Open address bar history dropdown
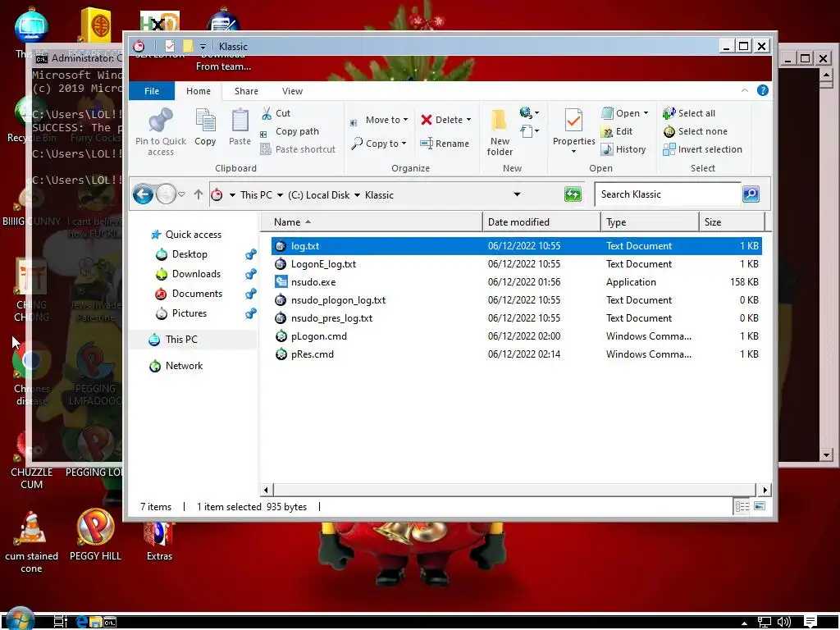This screenshot has width=840, height=630. 517,194
